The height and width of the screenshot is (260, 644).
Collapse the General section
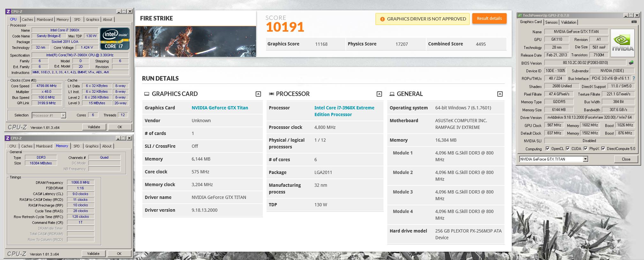[x=500, y=94]
